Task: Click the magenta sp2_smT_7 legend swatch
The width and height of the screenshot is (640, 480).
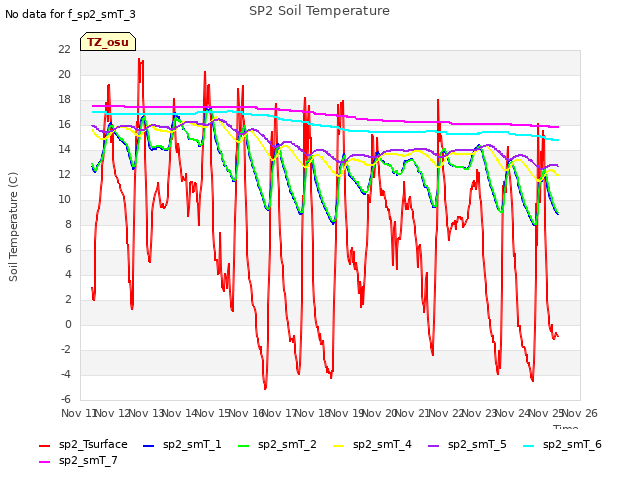Action: tap(44, 462)
